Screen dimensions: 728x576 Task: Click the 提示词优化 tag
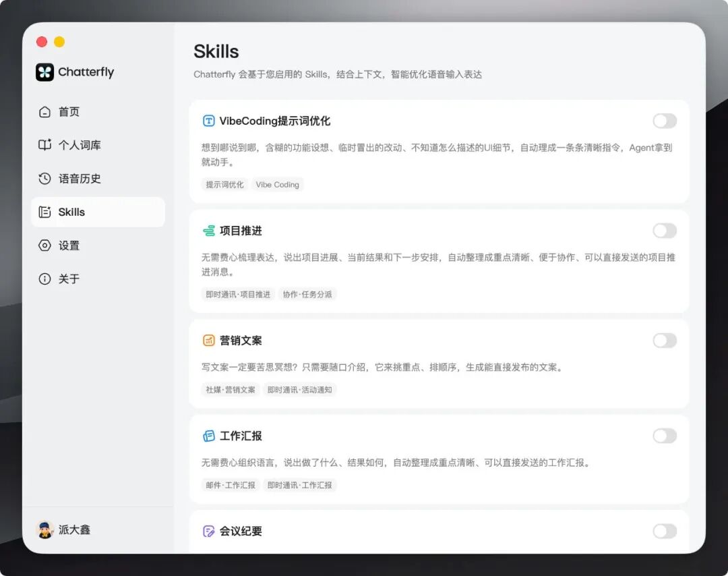pos(224,184)
